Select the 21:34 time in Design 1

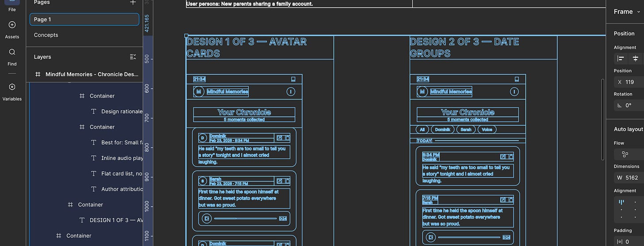click(199, 79)
